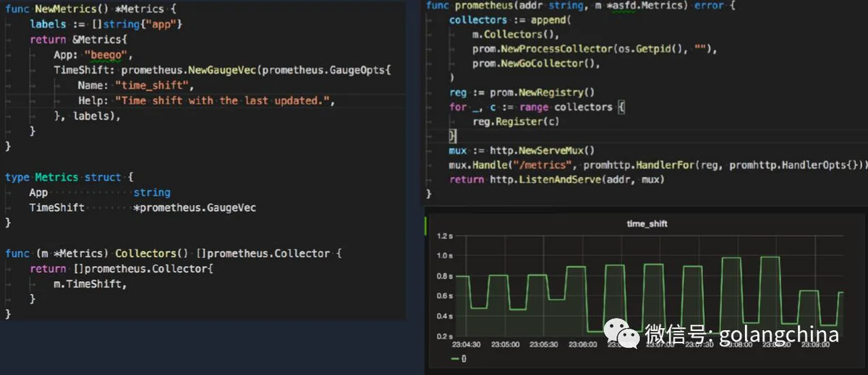Click the 'return &Metrics{' line
Screen dimensions: 868x375
click(77, 40)
